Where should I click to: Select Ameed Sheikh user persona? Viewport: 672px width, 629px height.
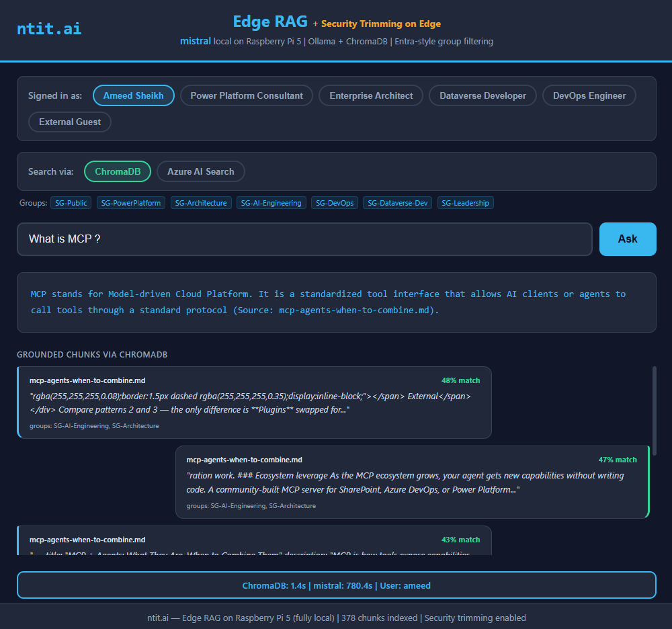point(133,95)
